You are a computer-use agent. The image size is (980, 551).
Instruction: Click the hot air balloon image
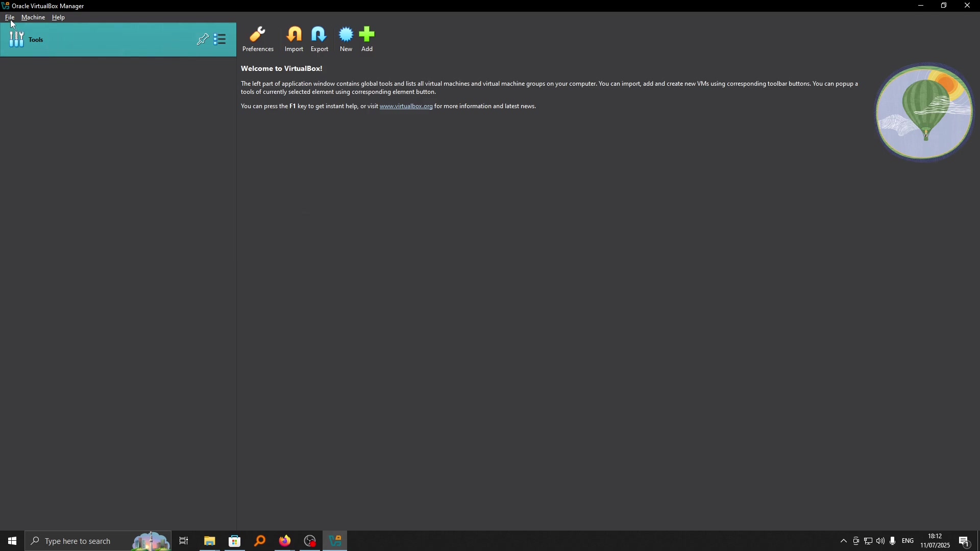(925, 112)
